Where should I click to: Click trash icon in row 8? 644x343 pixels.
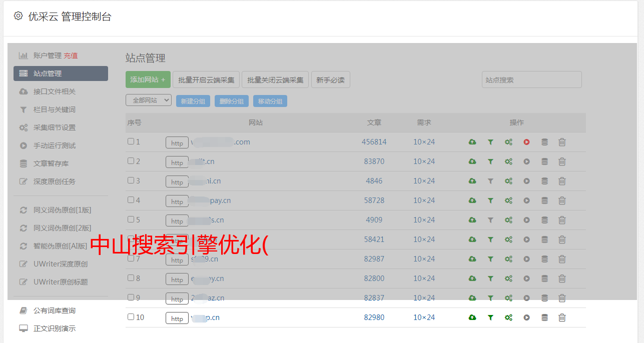[562, 278]
